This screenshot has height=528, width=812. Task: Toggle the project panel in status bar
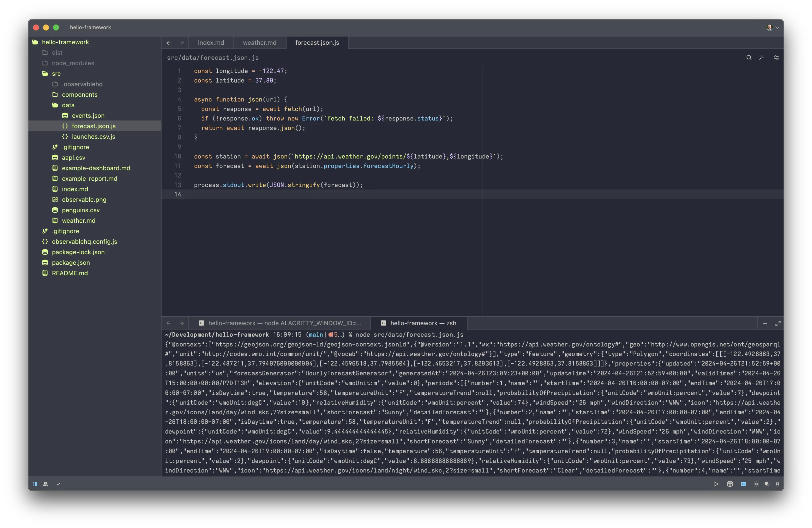[x=35, y=484]
